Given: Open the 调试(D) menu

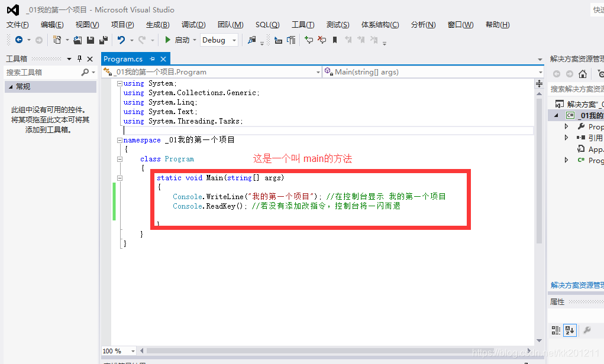Looking at the screenshot, I should pos(193,25).
